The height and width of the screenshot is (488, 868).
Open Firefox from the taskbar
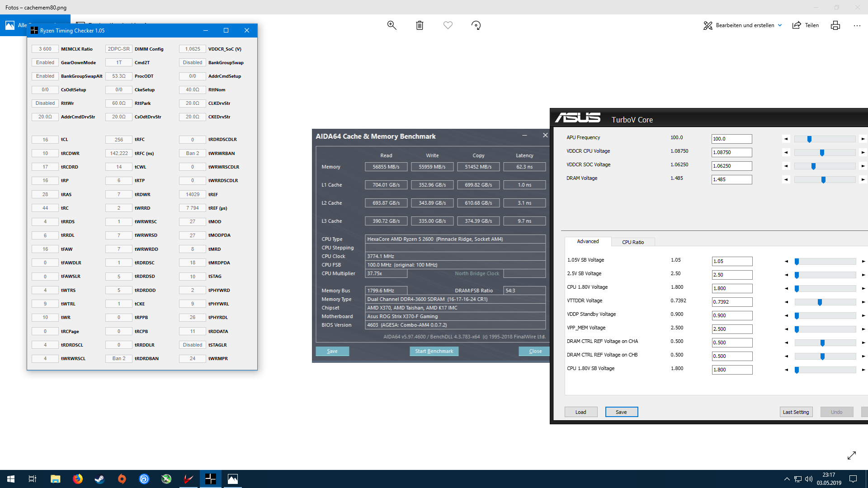78,479
